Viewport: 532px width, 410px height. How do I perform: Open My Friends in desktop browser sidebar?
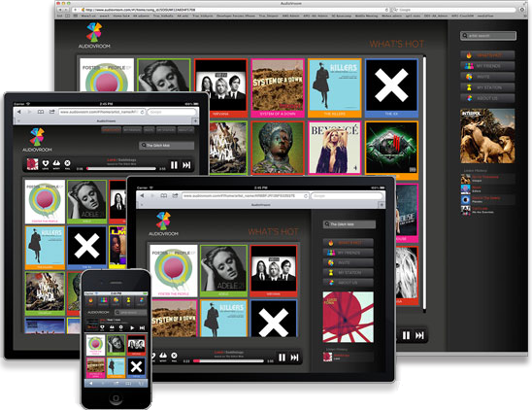(x=487, y=66)
